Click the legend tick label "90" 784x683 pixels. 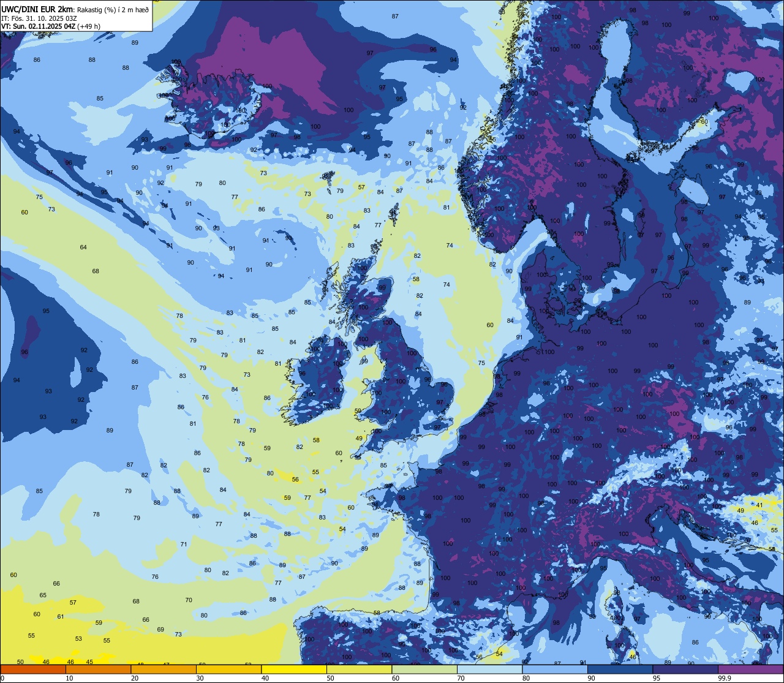pos(591,678)
